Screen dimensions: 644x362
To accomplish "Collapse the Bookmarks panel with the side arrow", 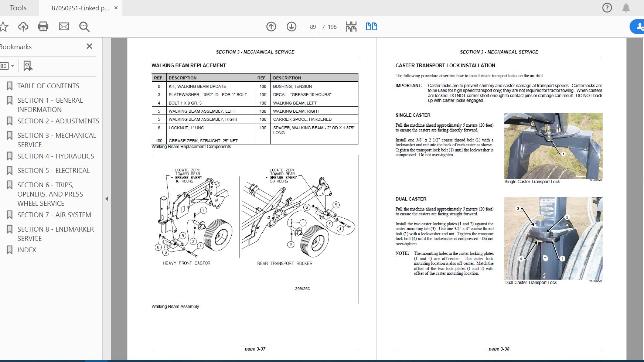I will [x=107, y=198].
